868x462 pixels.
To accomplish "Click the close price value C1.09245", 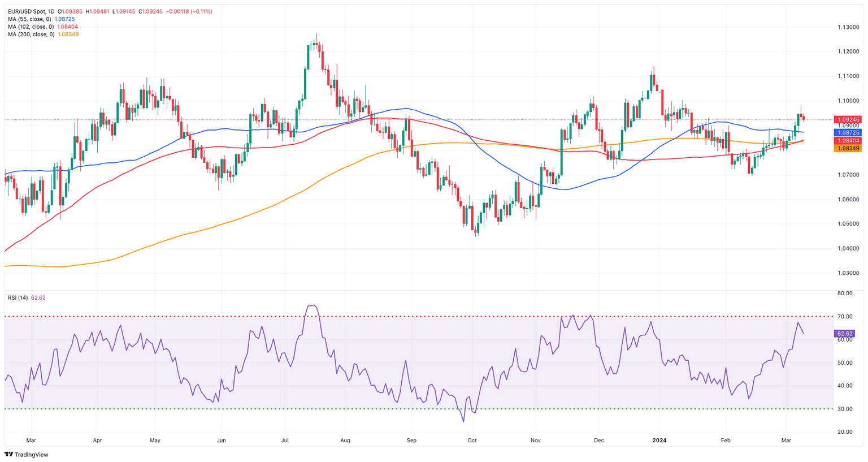I will point(150,11).
